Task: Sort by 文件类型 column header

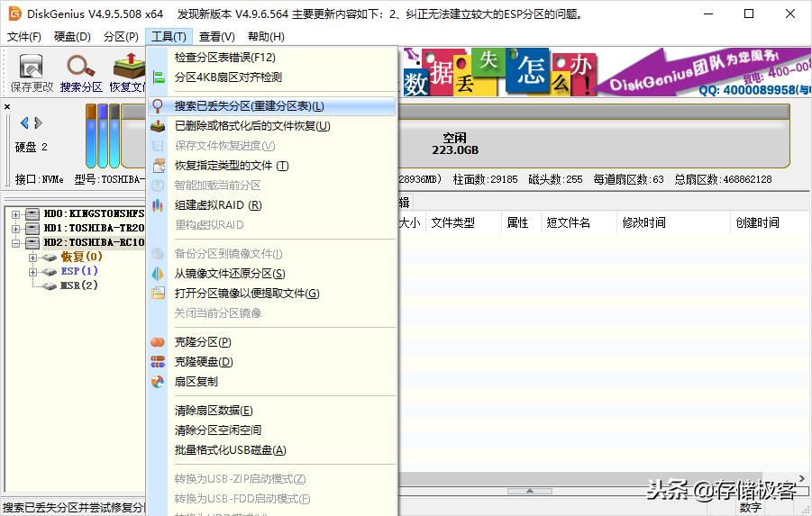Action: point(463,222)
